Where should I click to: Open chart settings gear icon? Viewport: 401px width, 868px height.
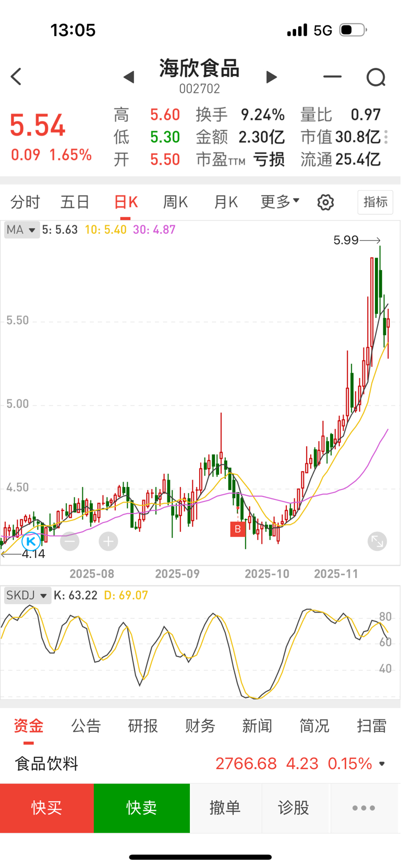click(325, 202)
